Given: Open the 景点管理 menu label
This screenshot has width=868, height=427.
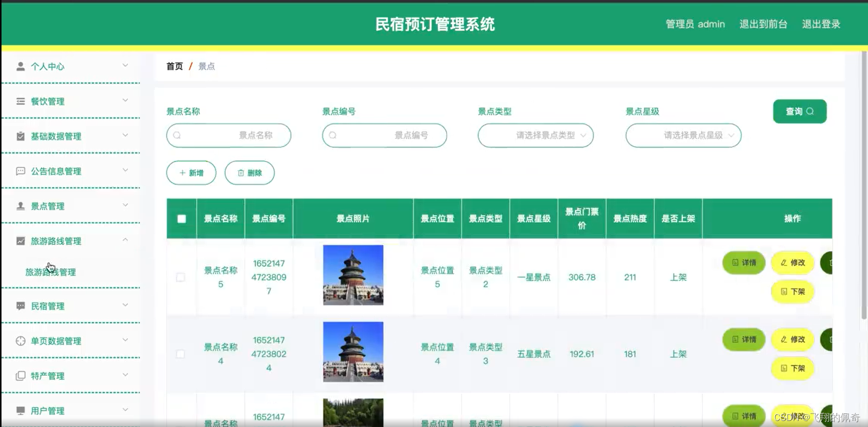Looking at the screenshot, I should point(48,206).
